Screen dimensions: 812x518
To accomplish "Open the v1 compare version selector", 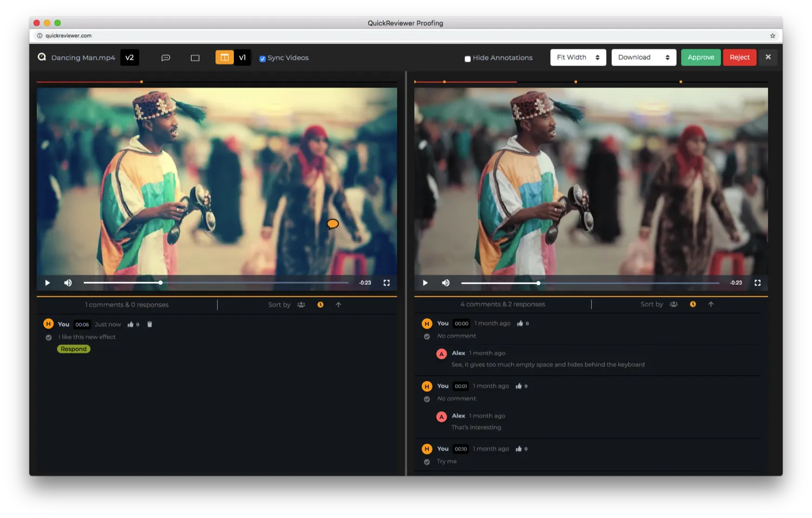I will pyautogui.click(x=243, y=57).
